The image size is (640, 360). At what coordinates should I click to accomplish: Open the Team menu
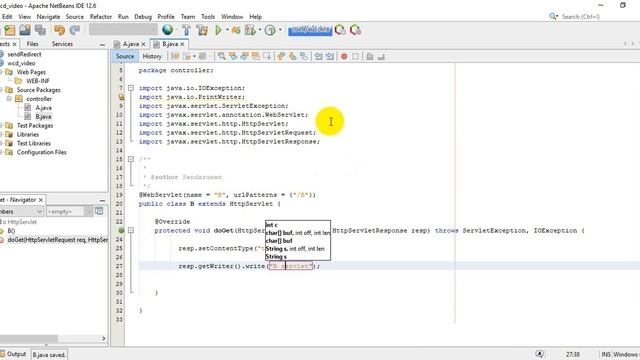[188, 17]
